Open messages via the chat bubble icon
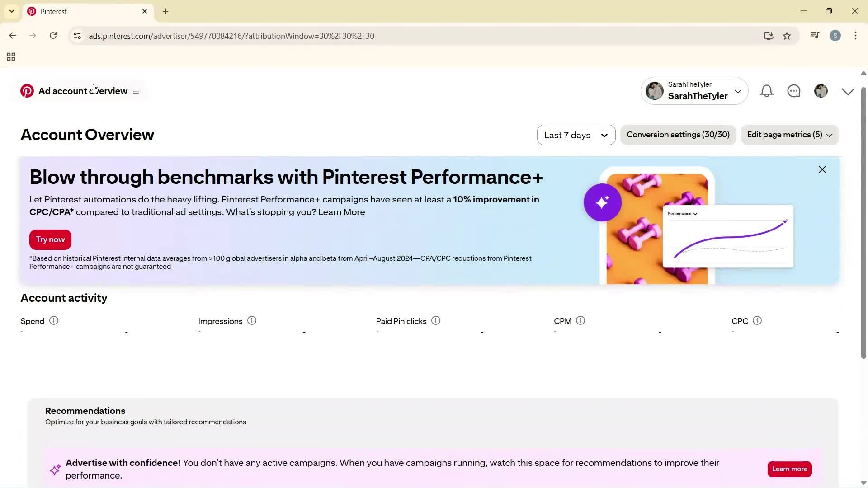 (793, 91)
